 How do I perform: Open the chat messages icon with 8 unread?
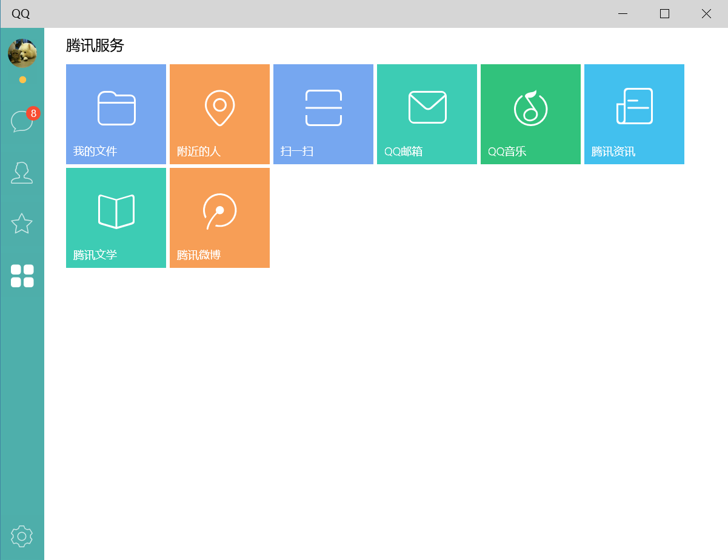pos(22,121)
